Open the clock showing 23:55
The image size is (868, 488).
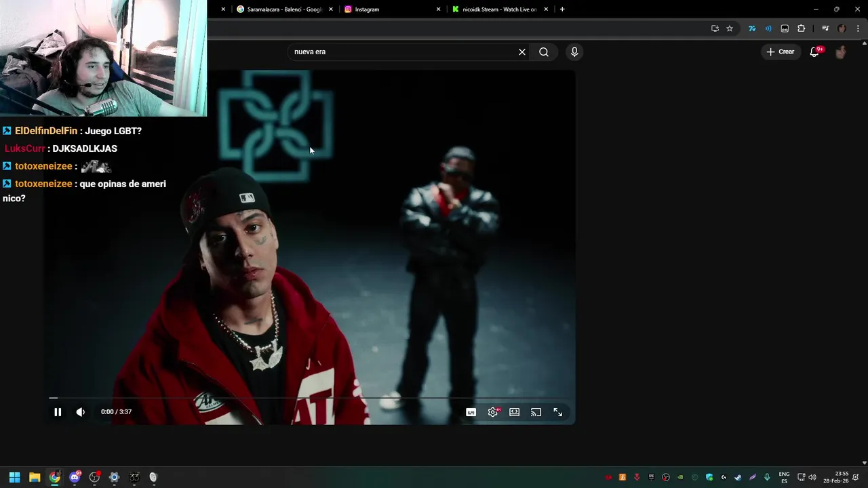coord(836,477)
